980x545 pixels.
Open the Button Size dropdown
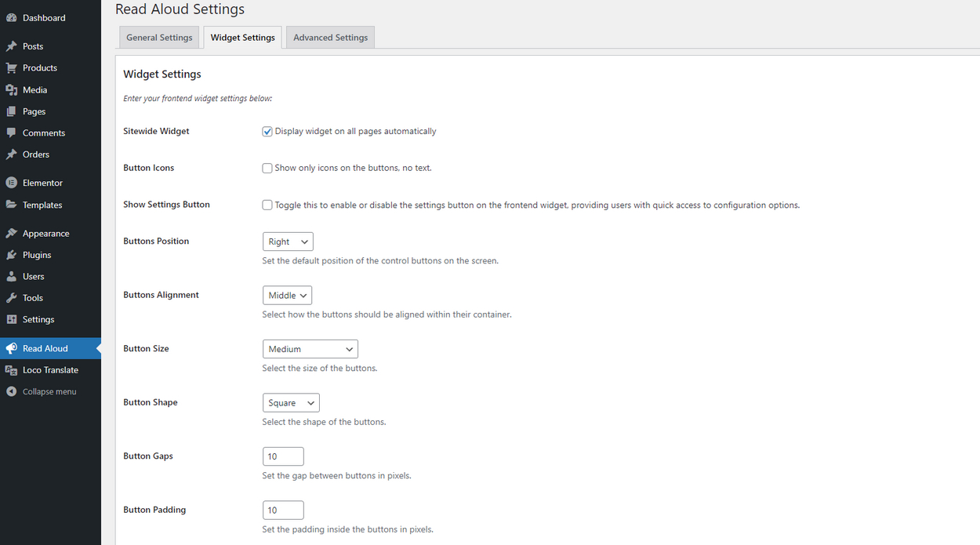(310, 349)
